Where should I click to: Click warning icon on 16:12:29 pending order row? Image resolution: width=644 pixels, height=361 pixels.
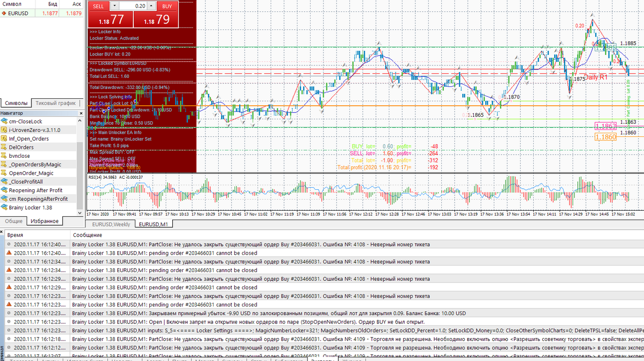(9, 288)
